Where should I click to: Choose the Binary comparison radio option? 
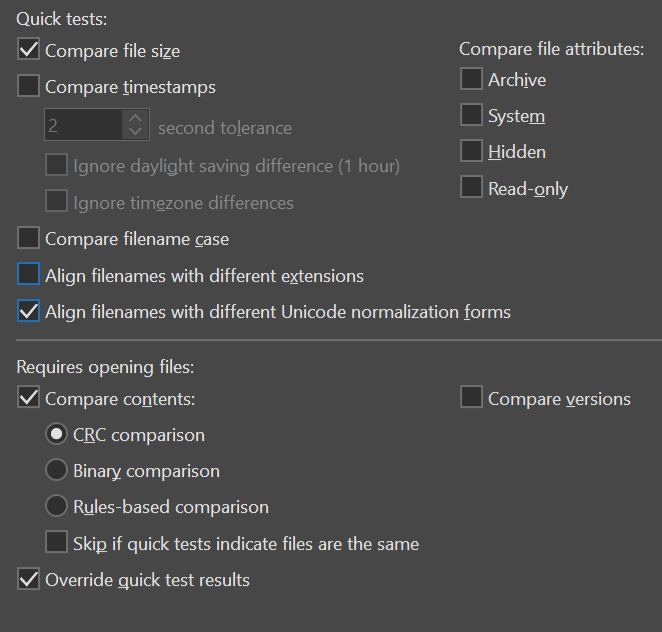[x=57, y=470]
